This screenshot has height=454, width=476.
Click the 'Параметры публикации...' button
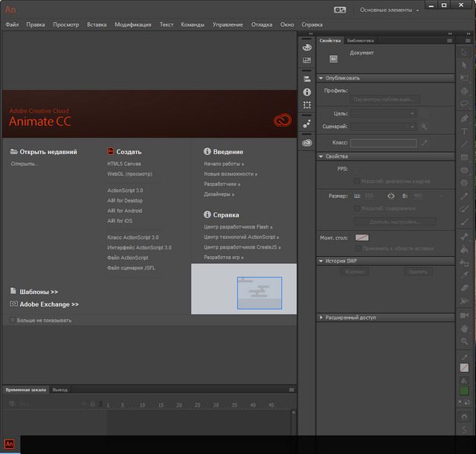[385, 100]
